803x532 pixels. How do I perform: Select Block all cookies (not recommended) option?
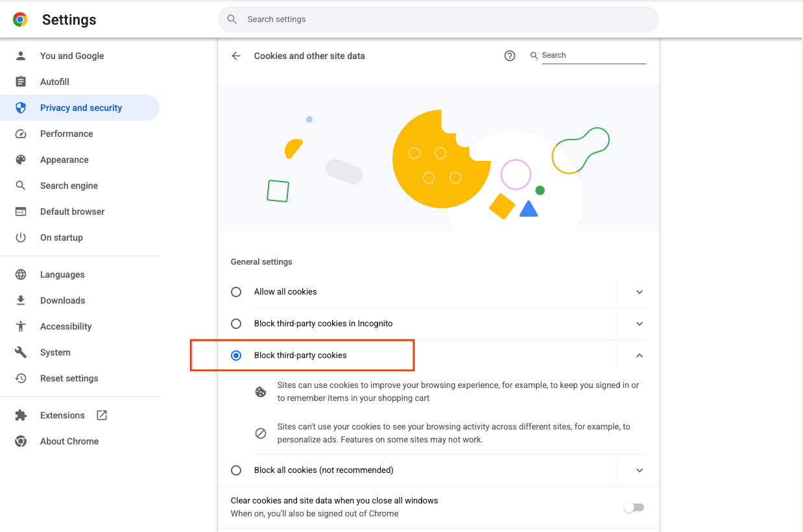click(x=236, y=470)
